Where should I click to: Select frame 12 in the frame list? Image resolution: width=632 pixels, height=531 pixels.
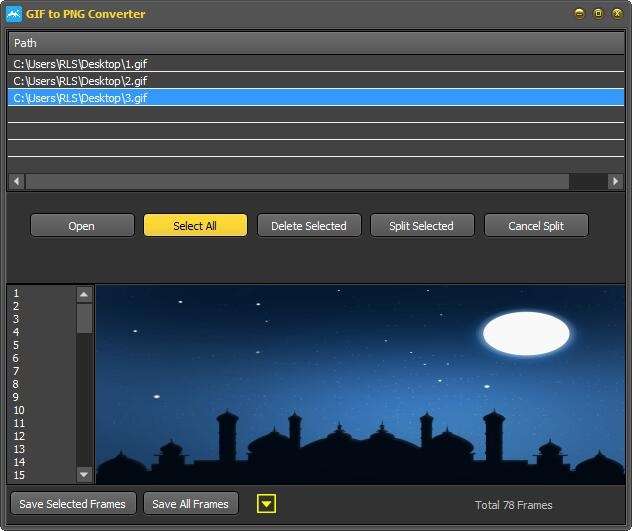tap(42, 436)
